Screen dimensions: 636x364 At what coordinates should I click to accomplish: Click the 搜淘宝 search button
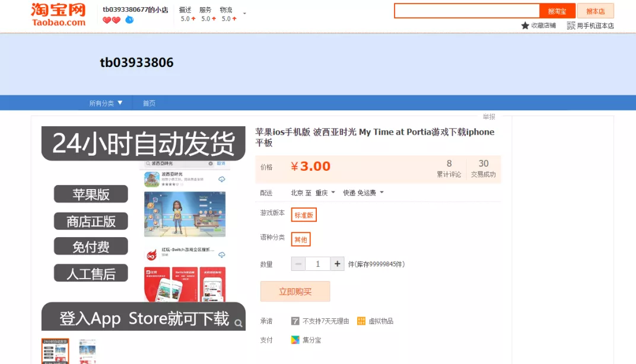point(557,11)
